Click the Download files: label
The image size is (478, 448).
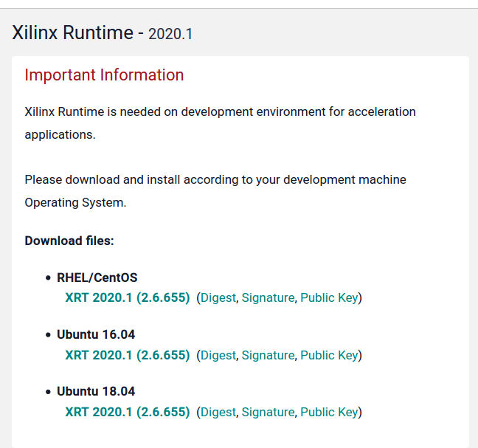69,241
